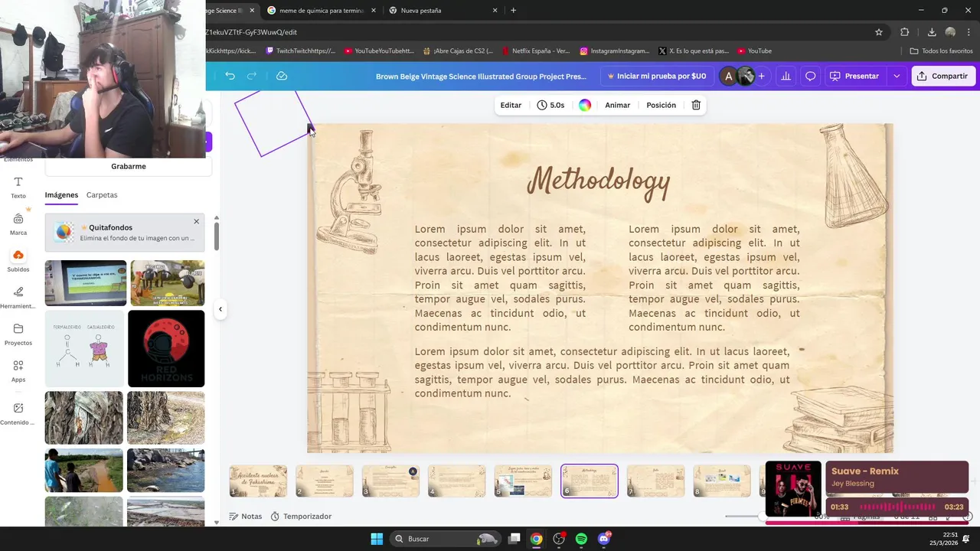Open Chrome extensions puzzle icon
This screenshot has height=551, width=980.
(x=905, y=32)
